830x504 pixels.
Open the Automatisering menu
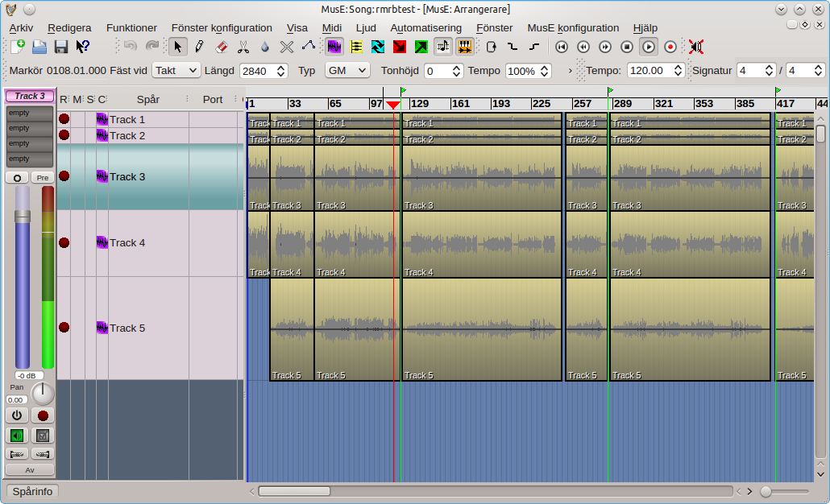425,27
